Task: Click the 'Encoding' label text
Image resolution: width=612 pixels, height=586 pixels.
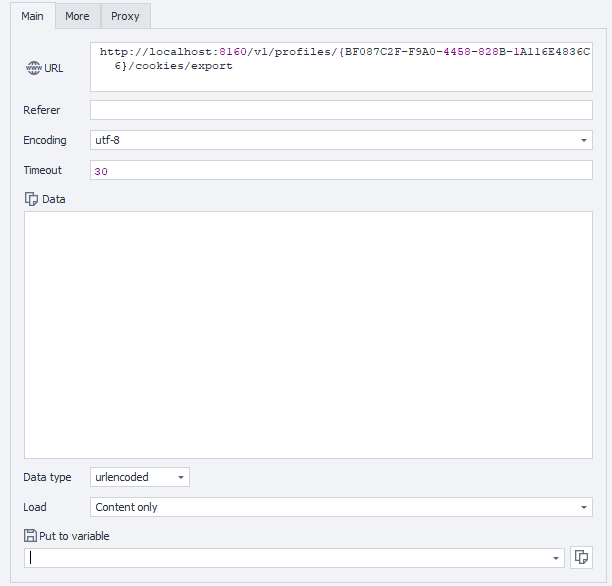Action: pyautogui.click(x=45, y=141)
